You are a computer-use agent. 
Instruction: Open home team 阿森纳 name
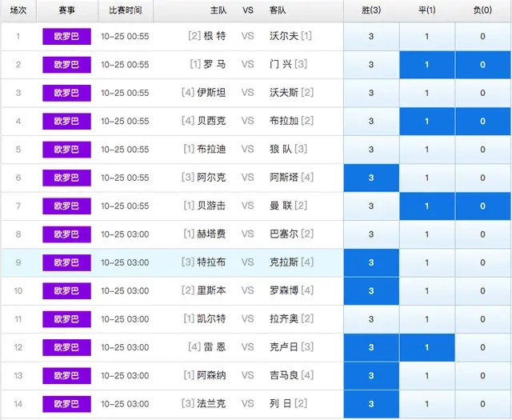coord(211,375)
